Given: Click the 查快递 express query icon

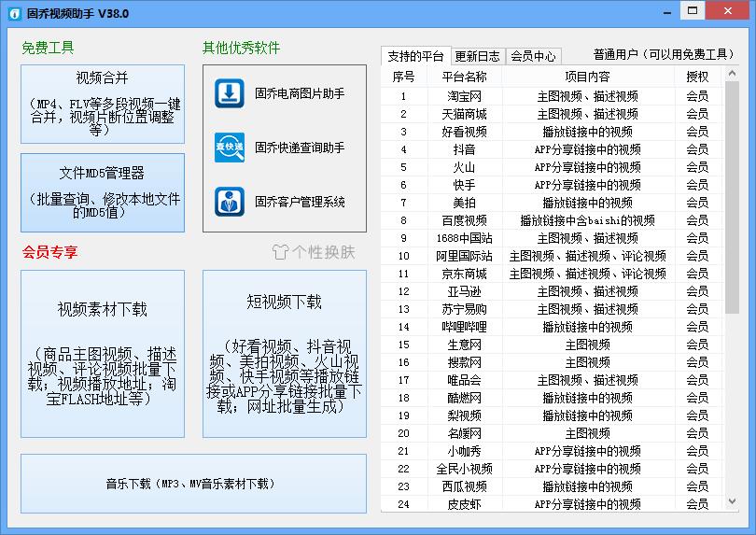Looking at the screenshot, I should click(230, 148).
